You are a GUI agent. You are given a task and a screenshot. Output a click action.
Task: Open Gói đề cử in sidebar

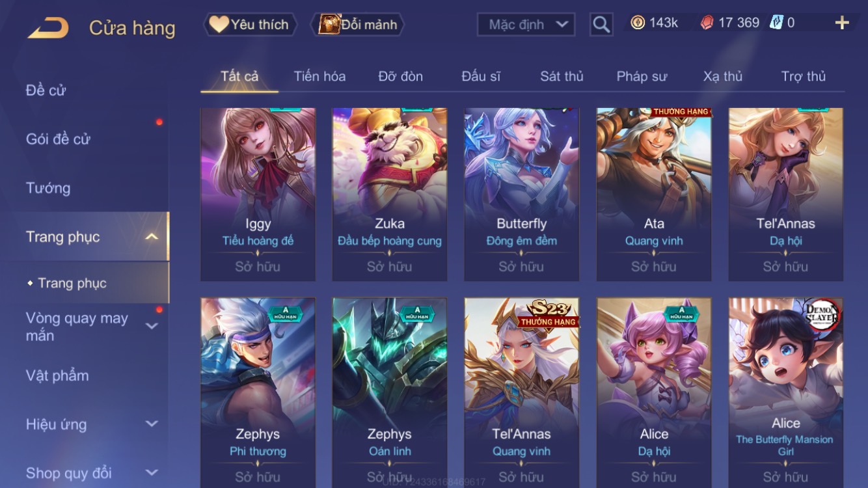pyautogui.click(x=58, y=139)
